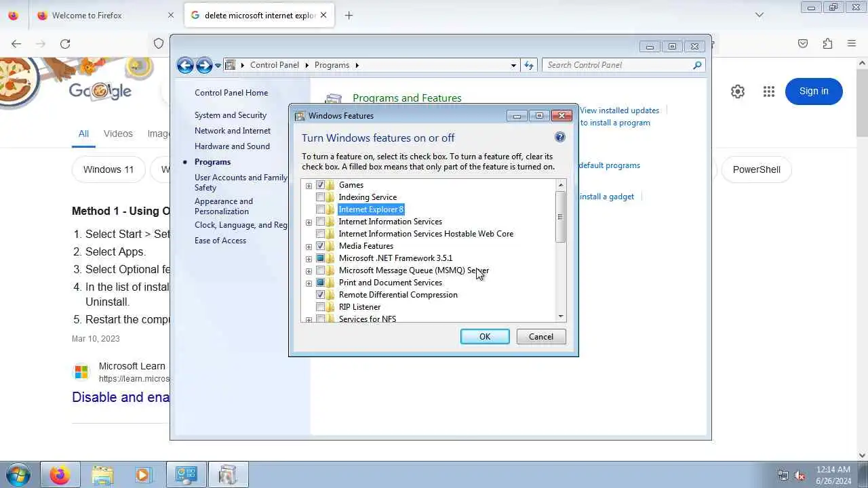Screen dimensions: 868x488
Task: Open recent pages dropdown arrow
Action: (x=218, y=66)
